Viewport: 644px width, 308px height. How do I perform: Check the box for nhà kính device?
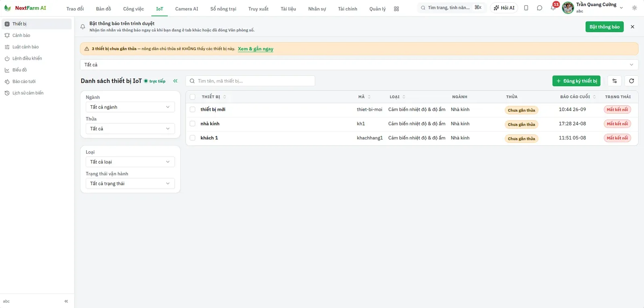192,124
